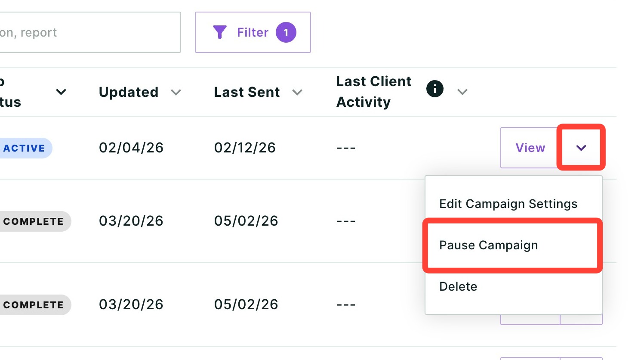
Task: Open the info icon beside Last Client Activity
Action: [435, 89]
